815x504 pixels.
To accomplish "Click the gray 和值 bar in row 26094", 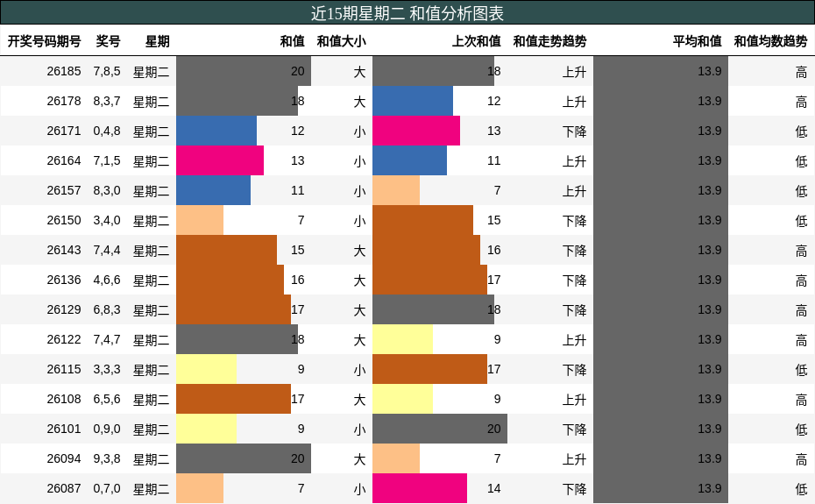I will (x=244, y=458).
